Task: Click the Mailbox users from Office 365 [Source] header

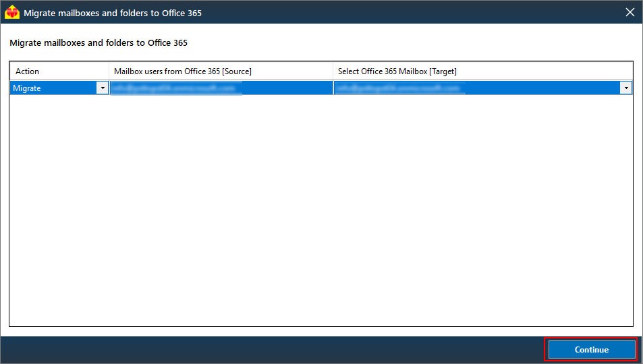Action: click(221, 71)
